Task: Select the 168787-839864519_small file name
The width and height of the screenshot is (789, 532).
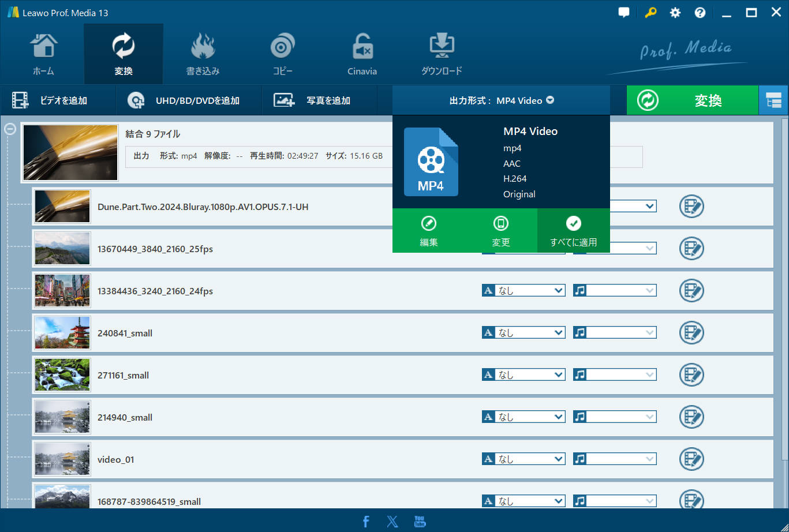Action: click(x=149, y=501)
